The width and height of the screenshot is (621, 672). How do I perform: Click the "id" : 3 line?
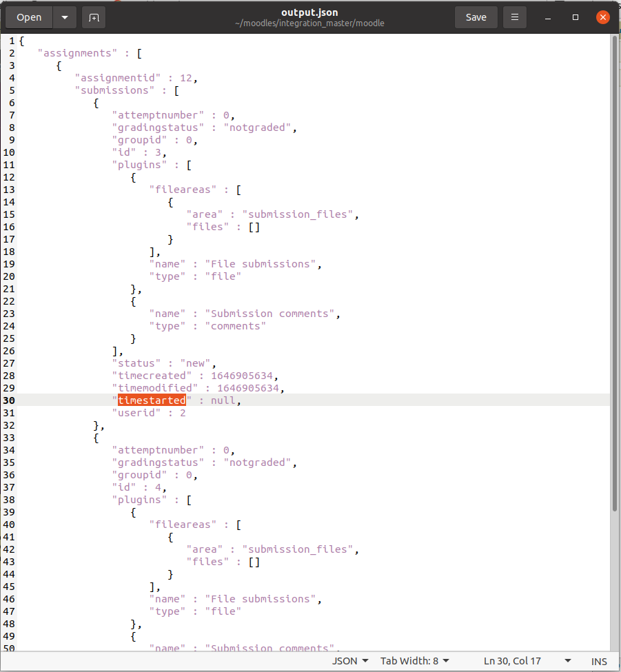click(x=139, y=152)
